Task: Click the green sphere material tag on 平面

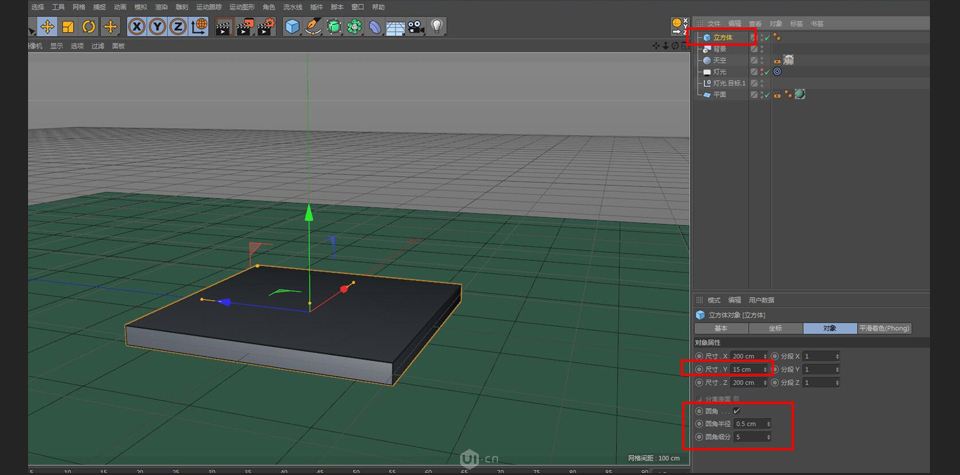Action: [800, 95]
